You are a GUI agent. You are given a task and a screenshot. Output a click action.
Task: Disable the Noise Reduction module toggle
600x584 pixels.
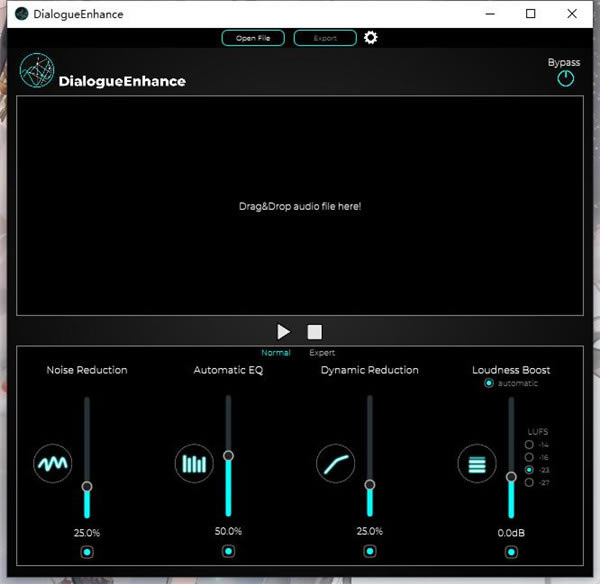(x=87, y=551)
